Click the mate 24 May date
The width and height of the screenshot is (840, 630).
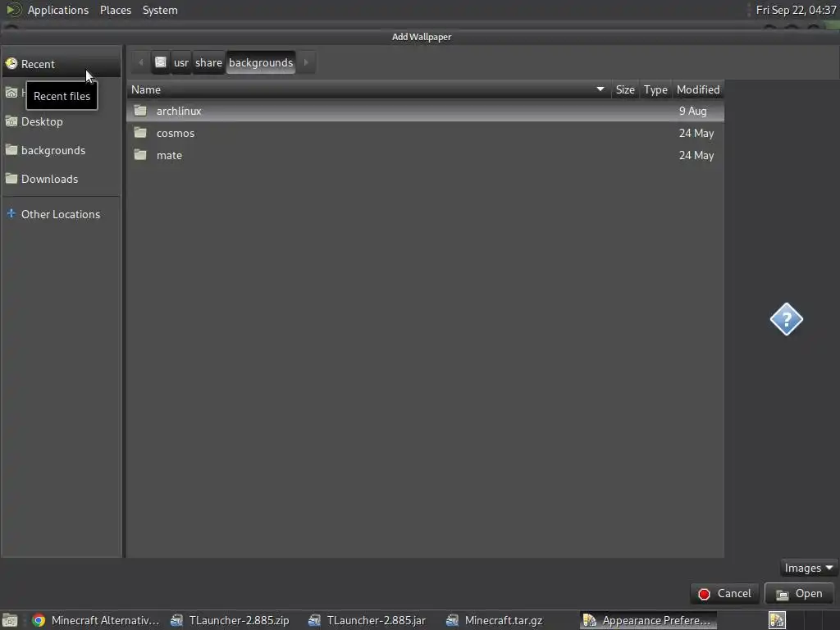(x=696, y=155)
